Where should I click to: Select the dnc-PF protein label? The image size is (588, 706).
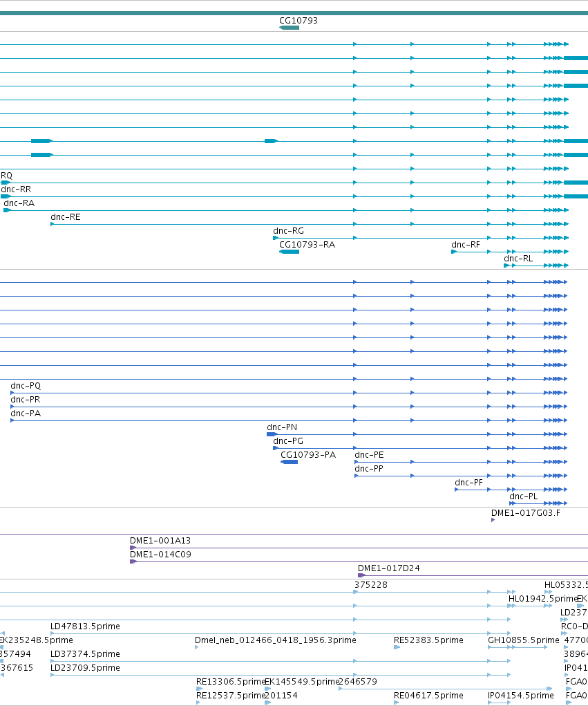pyautogui.click(x=468, y=483)
